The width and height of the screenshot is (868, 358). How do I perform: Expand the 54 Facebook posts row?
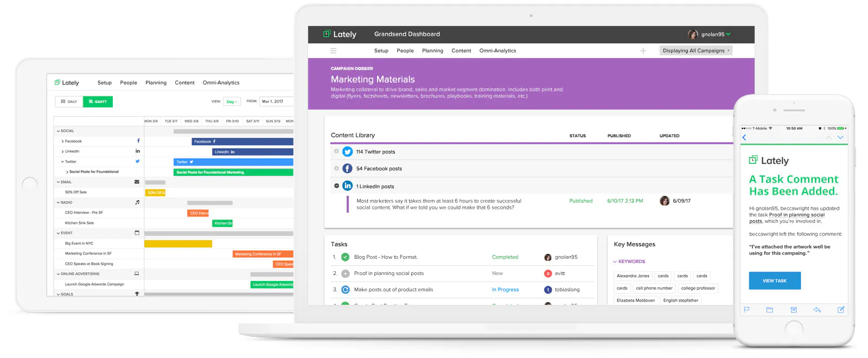click(x=336, y=168)
